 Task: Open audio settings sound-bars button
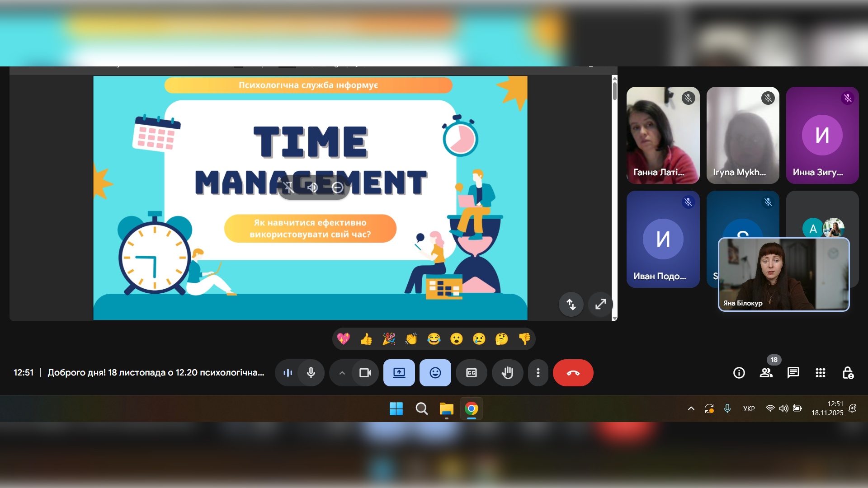[288, 373]
